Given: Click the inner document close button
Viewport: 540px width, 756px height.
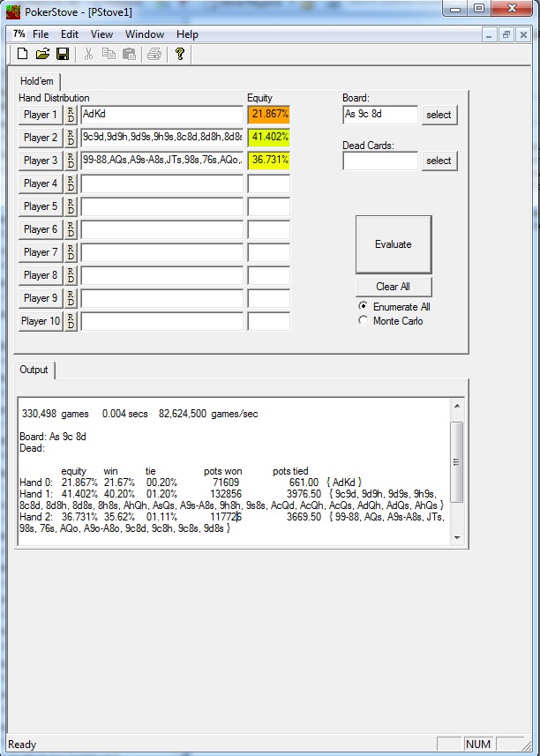Looking at the screenshot, I should (x=522, y=34).
